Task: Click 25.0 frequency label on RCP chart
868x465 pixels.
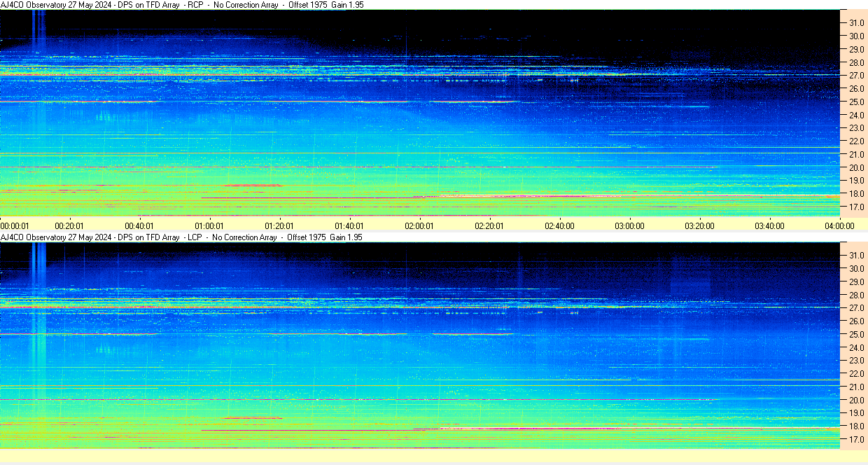Action: (x=856, y=102)
